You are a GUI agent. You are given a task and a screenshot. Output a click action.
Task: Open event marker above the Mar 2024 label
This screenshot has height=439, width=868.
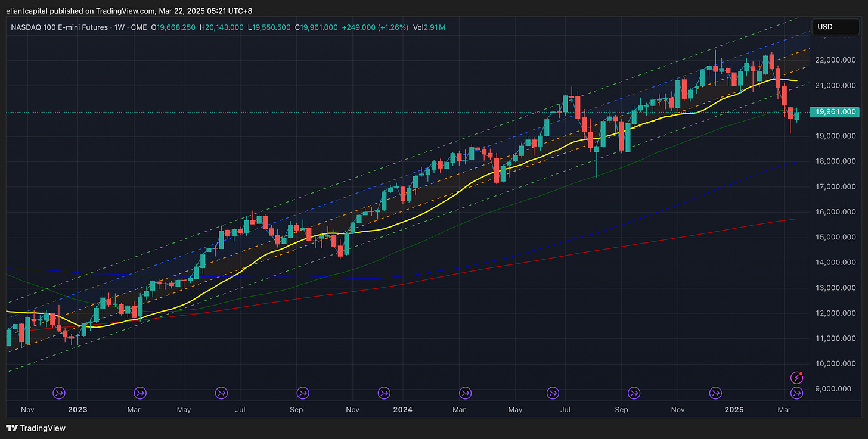tap(466, 393)
